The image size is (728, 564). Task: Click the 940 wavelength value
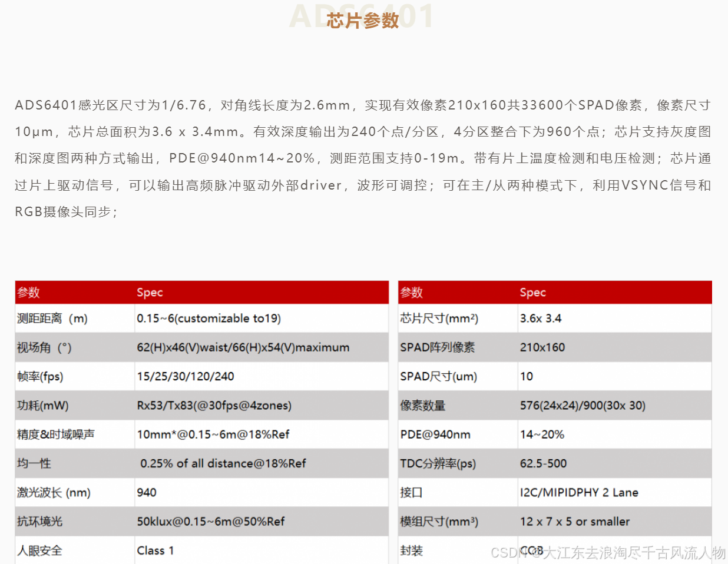click(x=147, y=492)
